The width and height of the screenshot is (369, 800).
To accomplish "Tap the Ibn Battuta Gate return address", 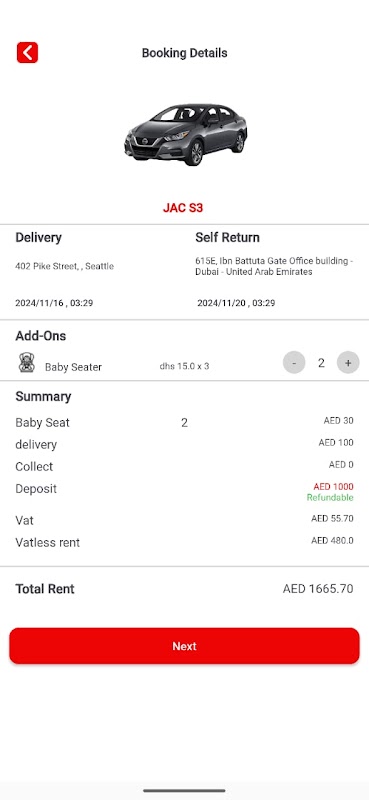I will [x=275, y=266].
